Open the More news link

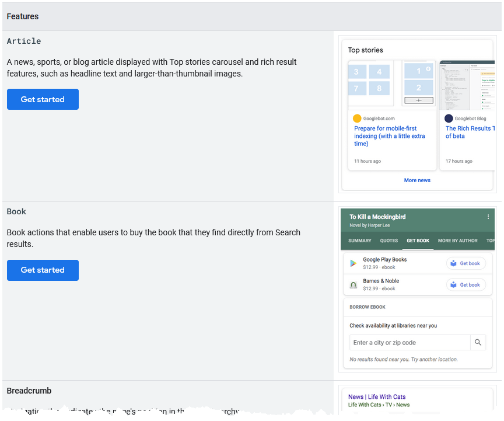(x=417, y=180)
